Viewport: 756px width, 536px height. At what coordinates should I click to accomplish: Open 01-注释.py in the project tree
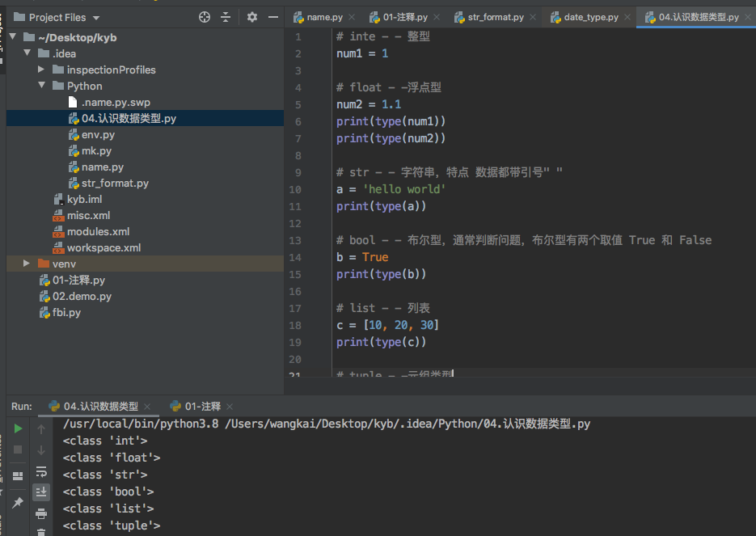(x=72, y=280)
